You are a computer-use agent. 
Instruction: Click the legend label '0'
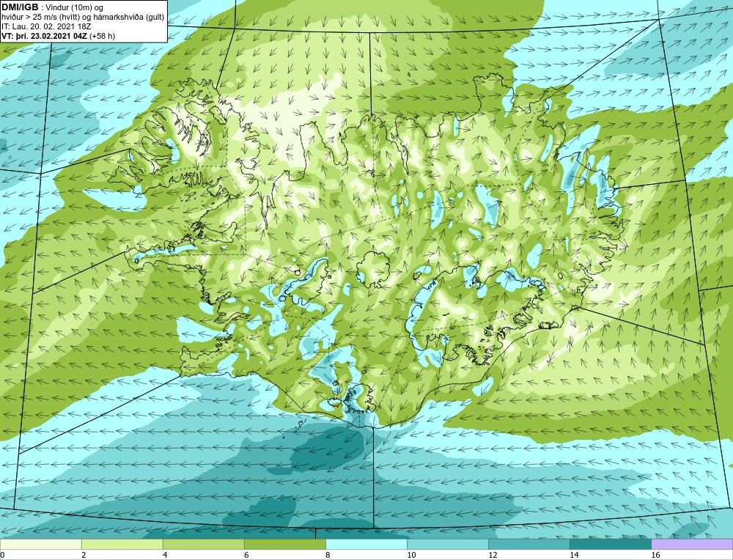(x=2, y=555)
